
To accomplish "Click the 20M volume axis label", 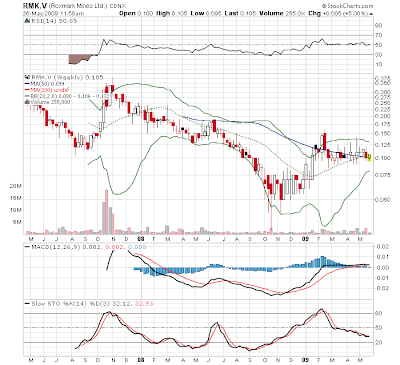I will [x=15, y=186].
